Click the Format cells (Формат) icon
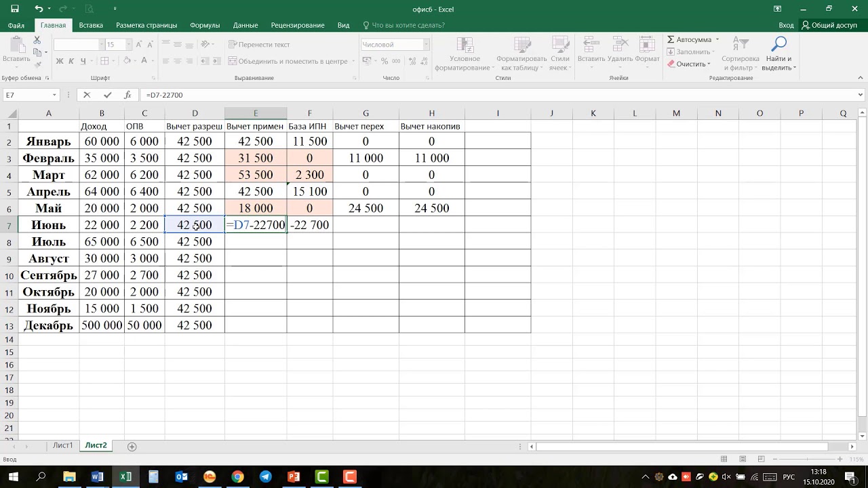Screen dimensions: 868x488 tap(648, 45)
